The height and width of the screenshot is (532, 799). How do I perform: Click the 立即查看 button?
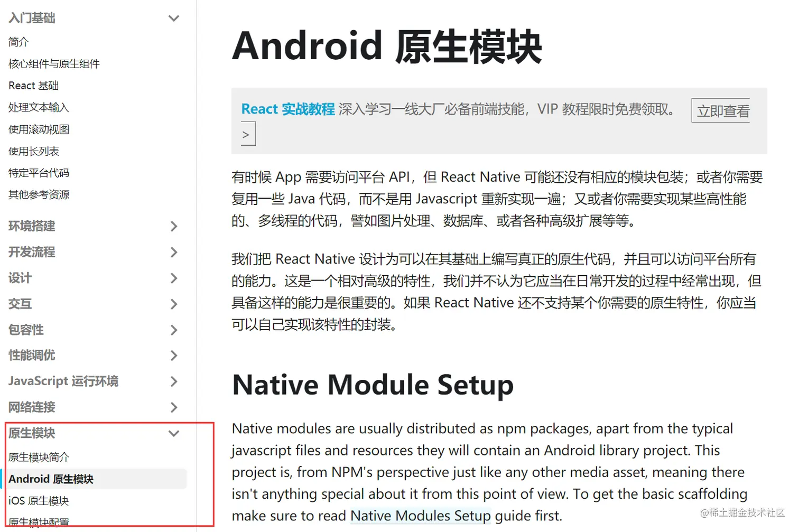click(x=721, y=110)
